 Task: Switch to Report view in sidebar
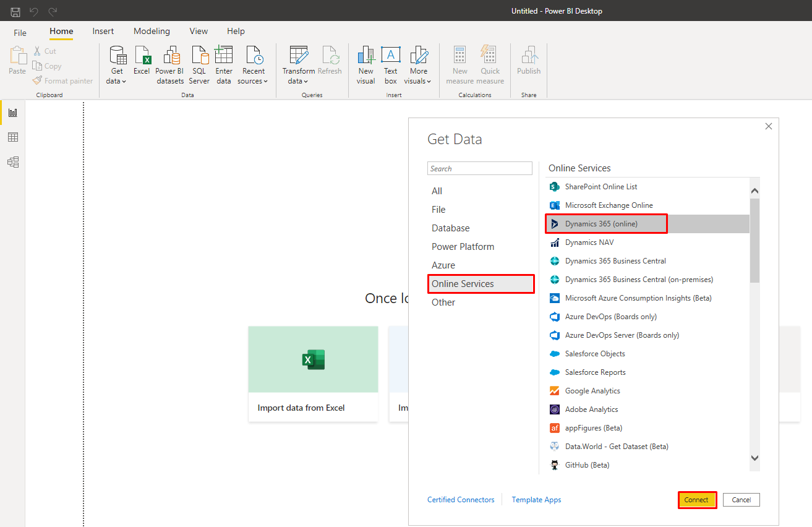(x=13, y=113)
